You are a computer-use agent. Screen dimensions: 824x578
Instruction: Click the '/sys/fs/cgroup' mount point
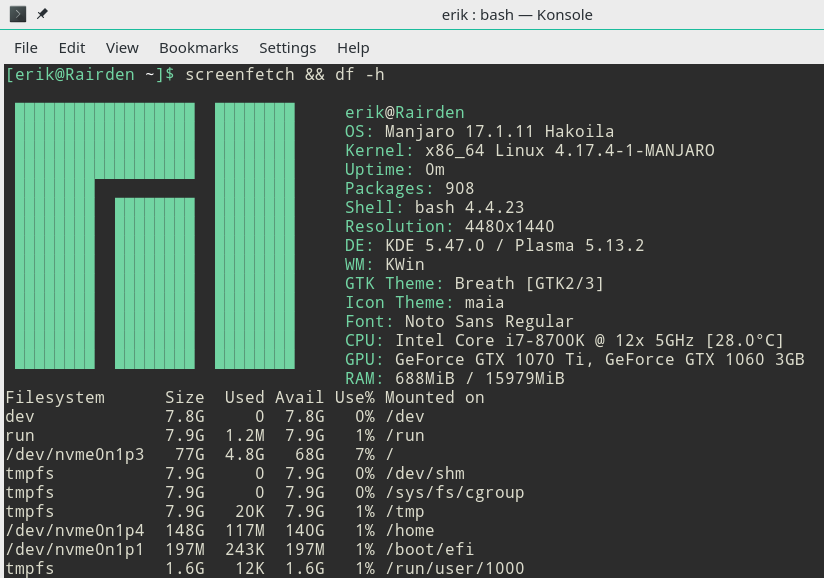(x=455, y=492)
